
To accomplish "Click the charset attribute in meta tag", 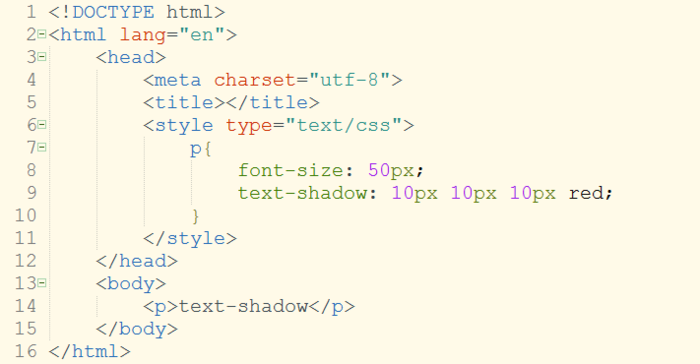I will (254, 80).
